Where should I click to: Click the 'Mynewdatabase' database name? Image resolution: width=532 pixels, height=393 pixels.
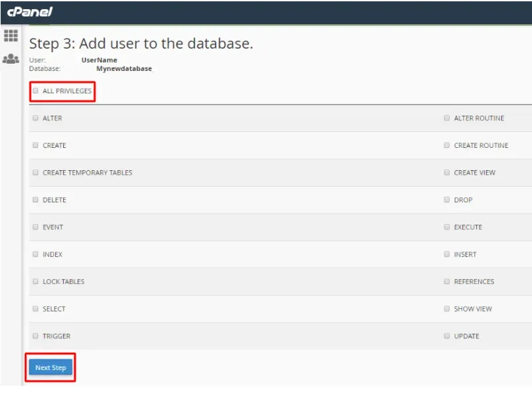click(x=124, y=68)
